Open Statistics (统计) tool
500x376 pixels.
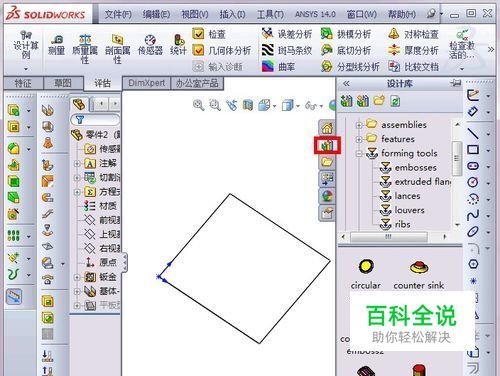click(x=178, y=45)
